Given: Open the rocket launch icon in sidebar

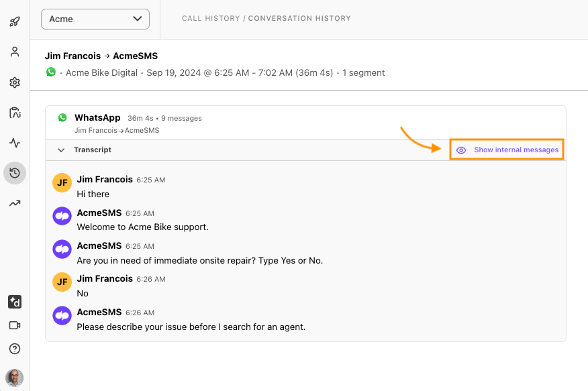Looking at the screenshot, I should click(x=15, y=21).
